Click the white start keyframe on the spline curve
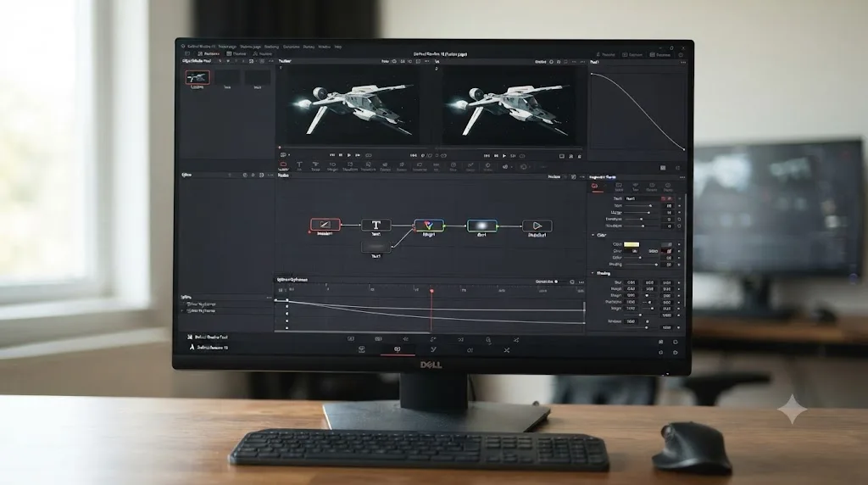This screenshot has height=485, width=868. point(287,301)
